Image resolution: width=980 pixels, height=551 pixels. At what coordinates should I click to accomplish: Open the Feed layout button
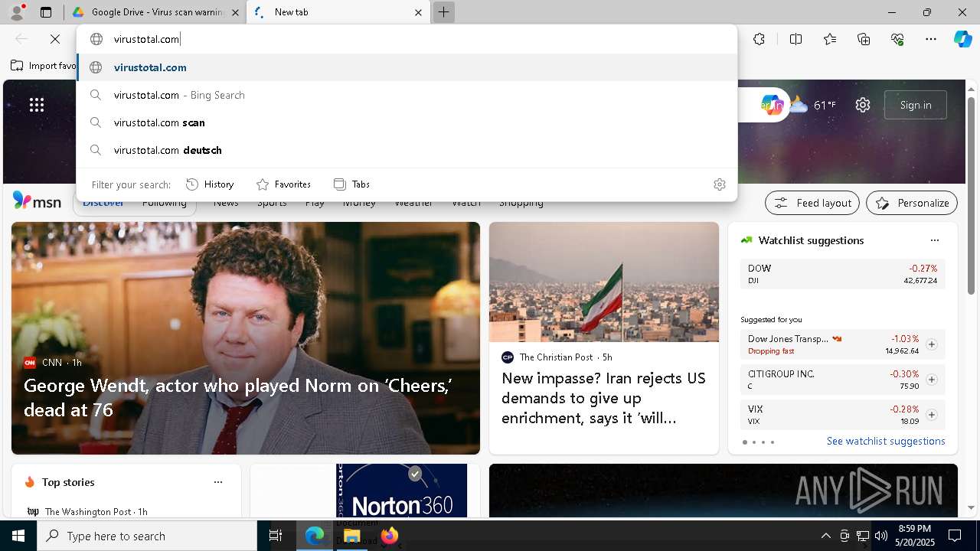coord(812,203)
